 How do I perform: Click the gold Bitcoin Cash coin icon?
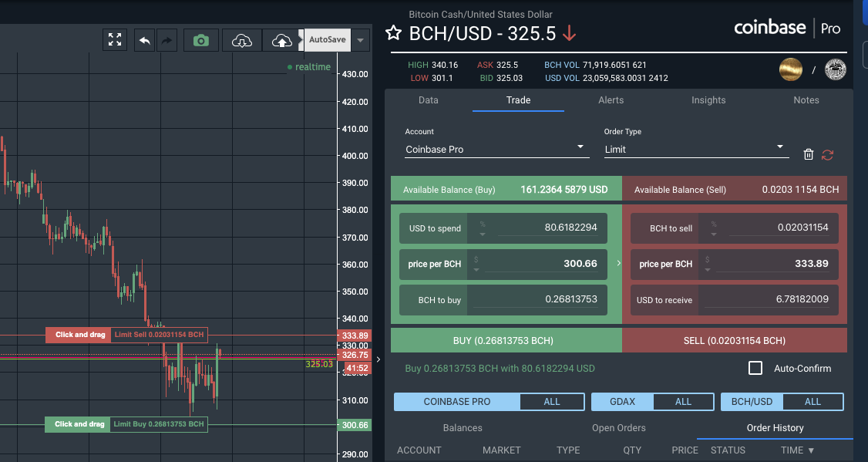click(x=790, y=69)
